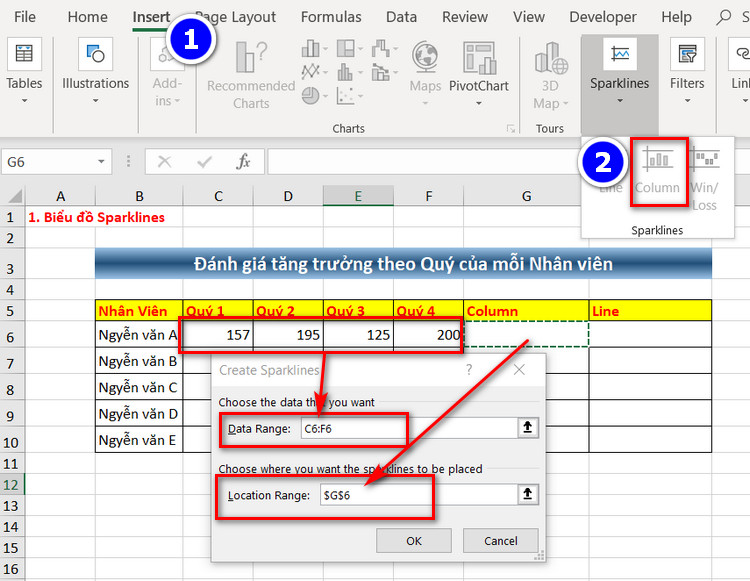Expand the Maps dropdown arrow
Image resolution: width=750 pixels, height=581 pixels.
(425, 103)
